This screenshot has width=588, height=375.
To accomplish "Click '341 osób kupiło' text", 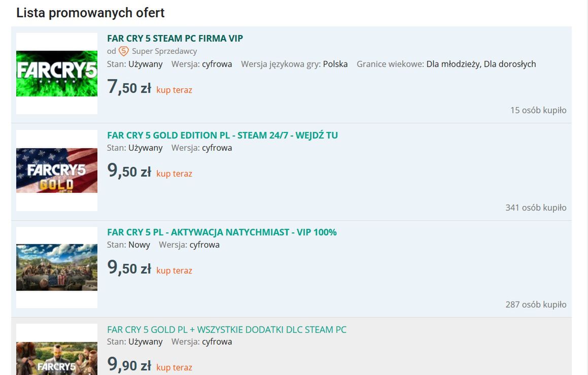I will point(535,208).
